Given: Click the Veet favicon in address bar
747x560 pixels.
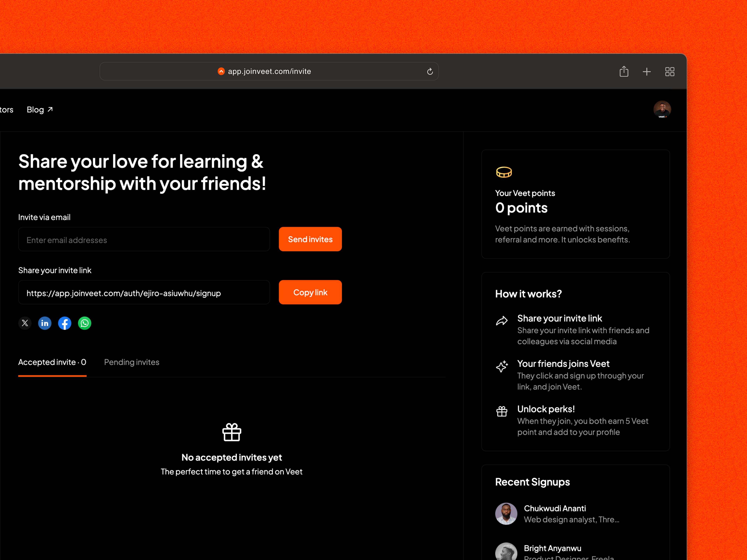Looking at the screenshot, I should point(221,71).
